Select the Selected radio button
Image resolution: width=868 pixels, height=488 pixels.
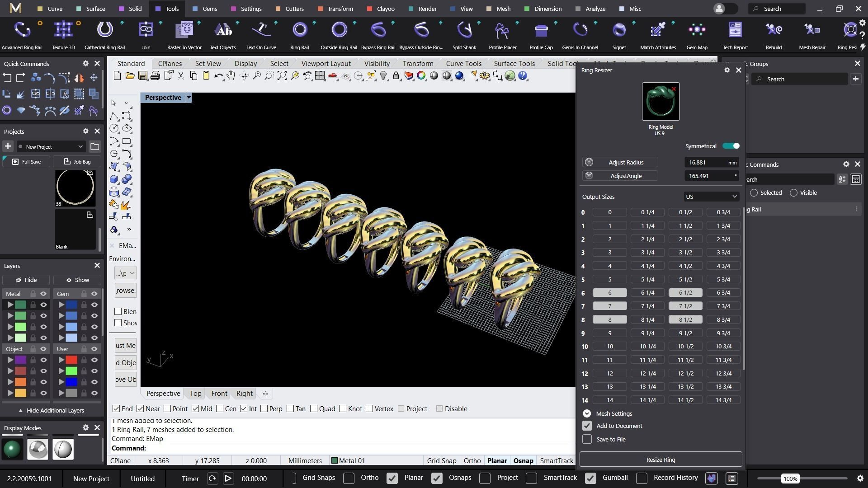(754, 193)
